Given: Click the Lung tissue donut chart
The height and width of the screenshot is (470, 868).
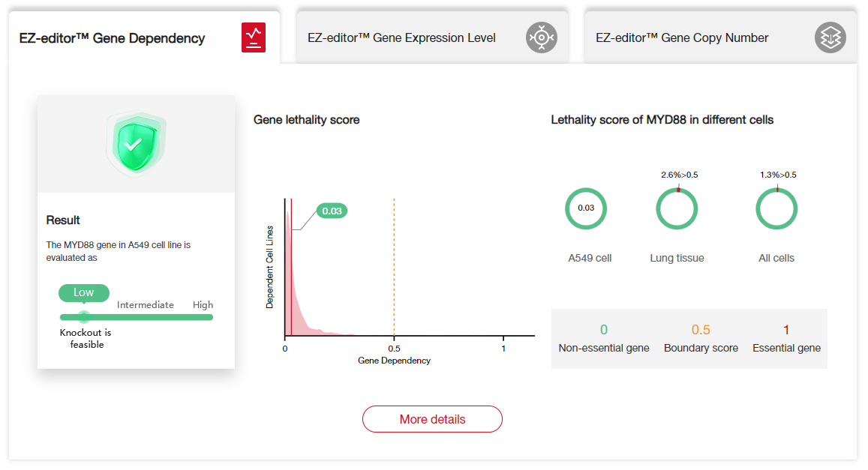Looking at the screenshot, I should [677, 208].
